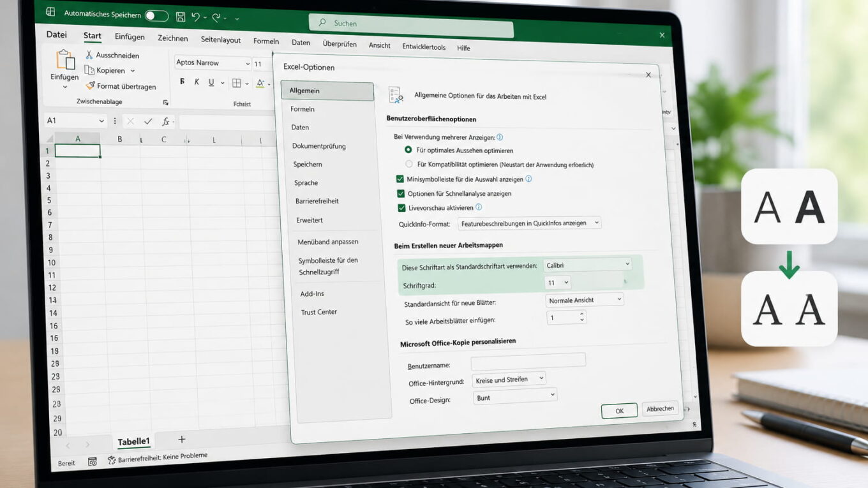Open the Normale Ansicht dropdown
This screenshot has height=488, width=868.
(x=585, y=300)
